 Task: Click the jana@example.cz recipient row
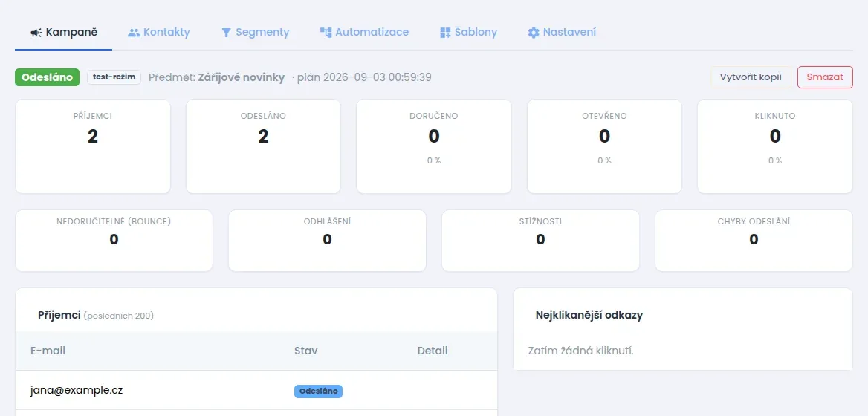256,391
